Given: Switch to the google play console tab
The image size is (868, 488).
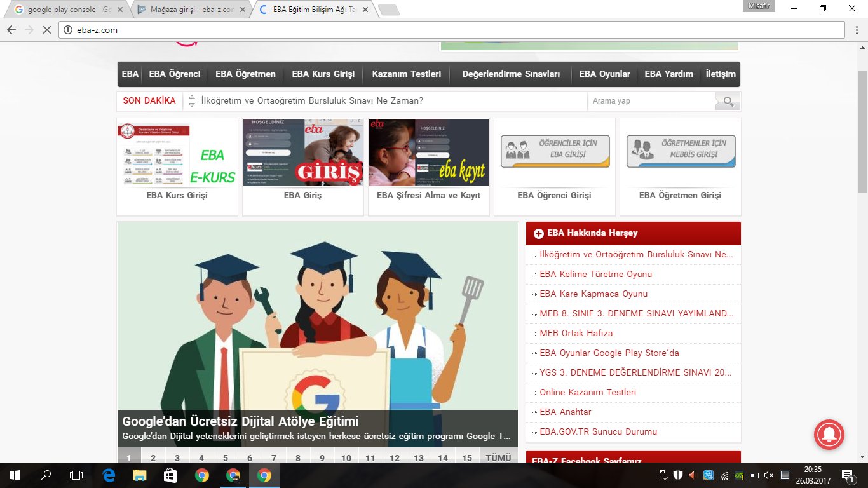Looking at the screenshot, I should [67, 10].
